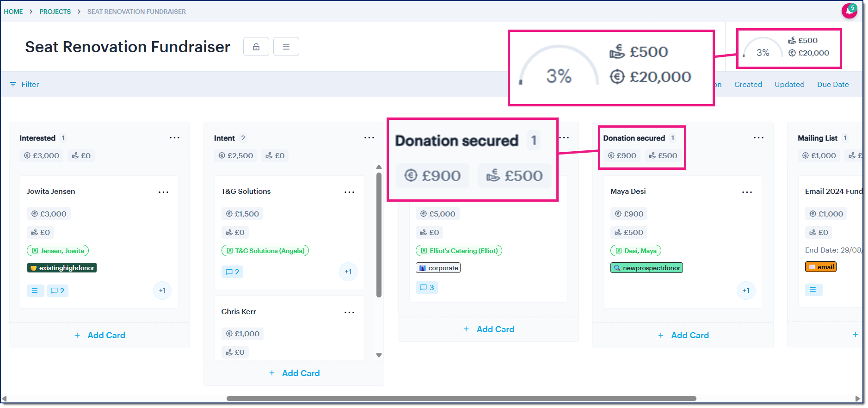868x408 pixels.
Task: Add Card in Donation secured column
Action: [x=683, y=335]
